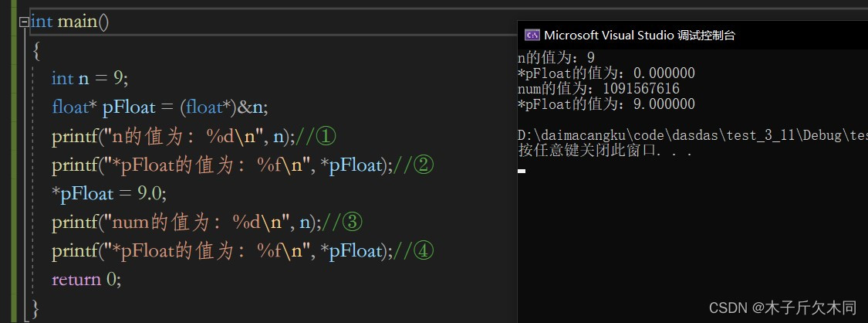Place cursor on the 'int n = 9;' line
Screen dimensions: 868x323
tap(90, 78)
